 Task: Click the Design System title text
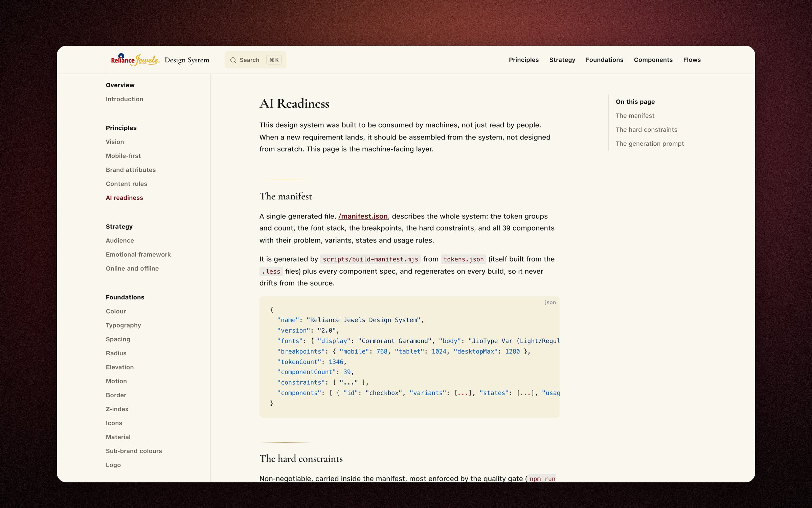(x=187, y=60)
